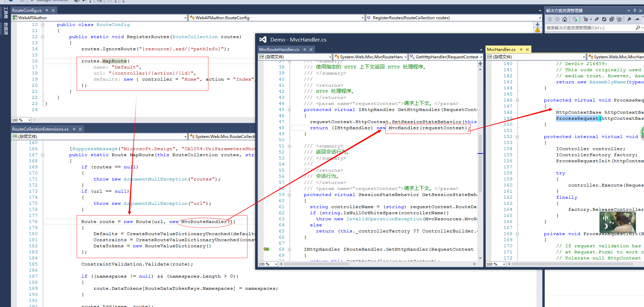Click MapRoute call on line 16
Image resolution: width=644 pixels, height=307 pixels.
[114, 61]
